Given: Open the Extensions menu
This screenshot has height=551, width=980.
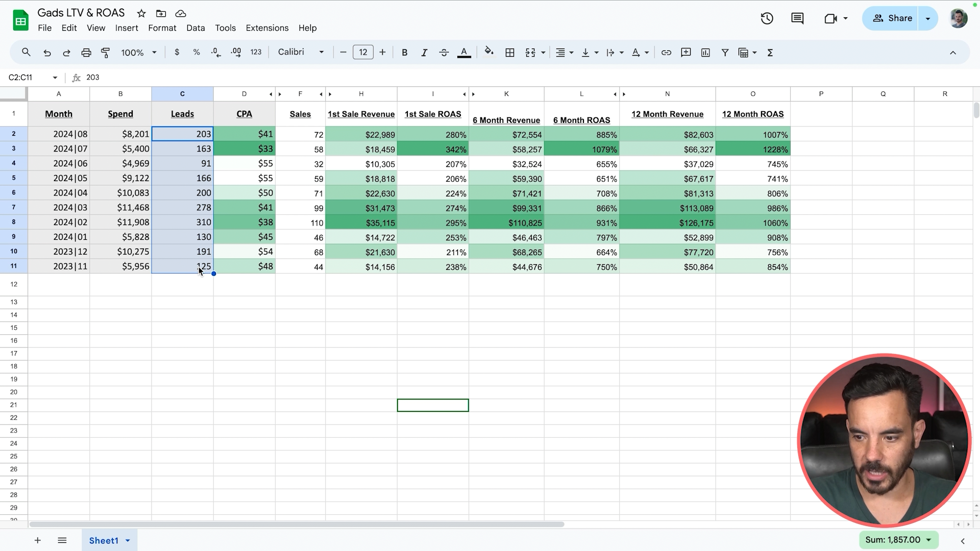Looking at the screenshot, I should [267, 28].
